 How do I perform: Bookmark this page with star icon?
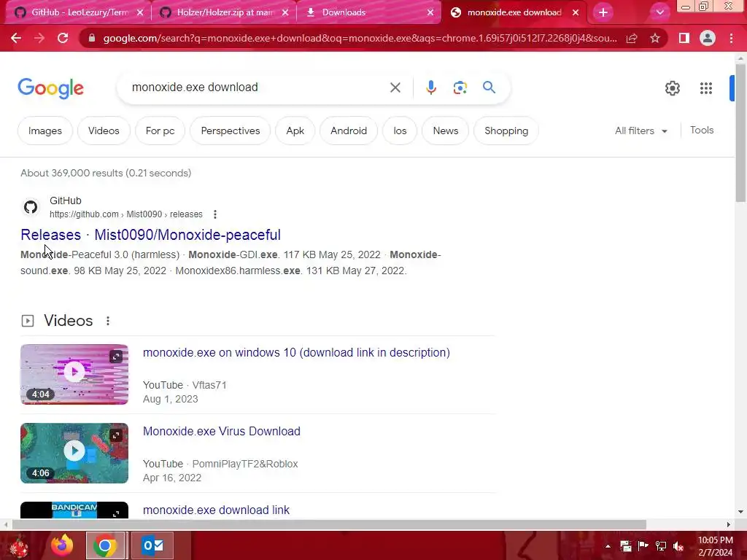(x=655, y=38)
